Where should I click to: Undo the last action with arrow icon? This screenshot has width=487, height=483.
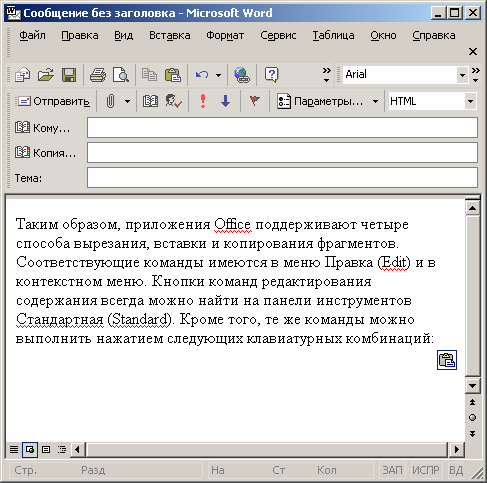point(202,75)
